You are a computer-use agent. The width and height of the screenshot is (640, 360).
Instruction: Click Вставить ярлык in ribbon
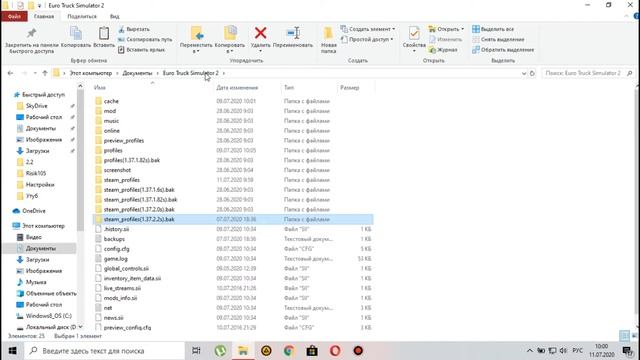pyautogui.click(x=142, y=50)
